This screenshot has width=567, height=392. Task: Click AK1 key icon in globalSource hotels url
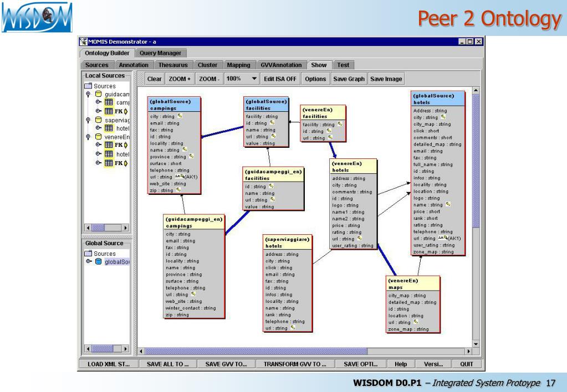point(443,238)
